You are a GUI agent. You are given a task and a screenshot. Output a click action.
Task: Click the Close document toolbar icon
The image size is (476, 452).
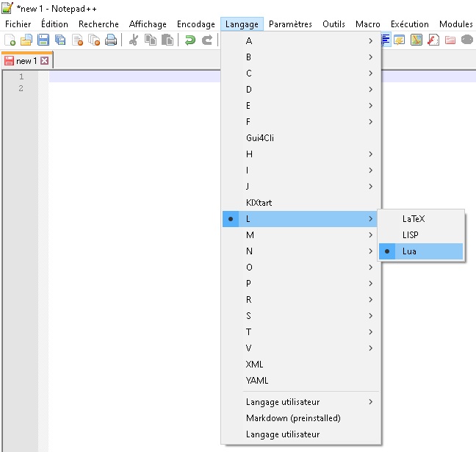tap(78, 40)
